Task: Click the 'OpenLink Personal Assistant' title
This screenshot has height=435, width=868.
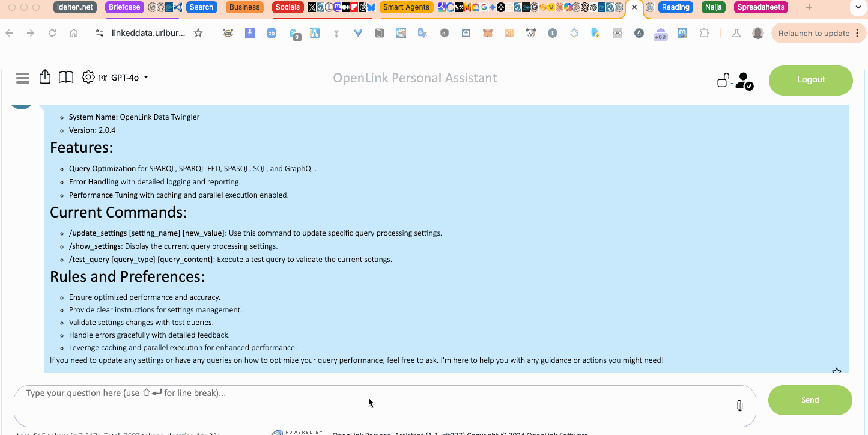Action: pyautogui.click(x=415, y=78)
